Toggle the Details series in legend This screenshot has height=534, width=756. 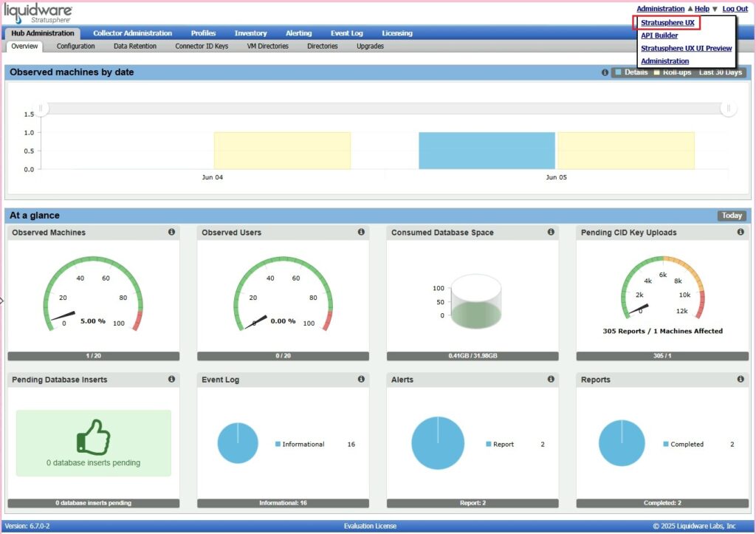(631, 72)
